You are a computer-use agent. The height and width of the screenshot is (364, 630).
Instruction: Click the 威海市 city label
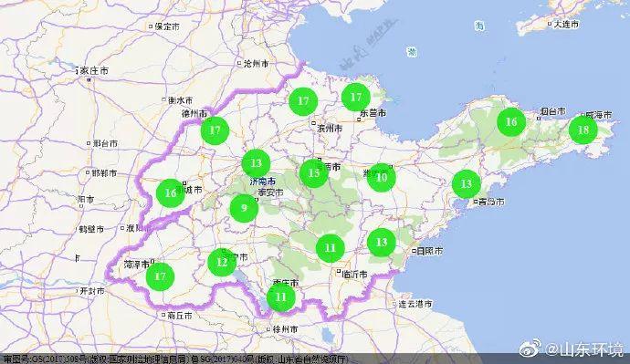tap(599, 115)
